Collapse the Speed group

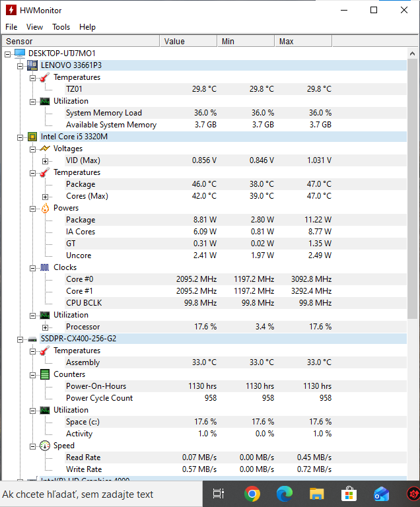(32, 446)
